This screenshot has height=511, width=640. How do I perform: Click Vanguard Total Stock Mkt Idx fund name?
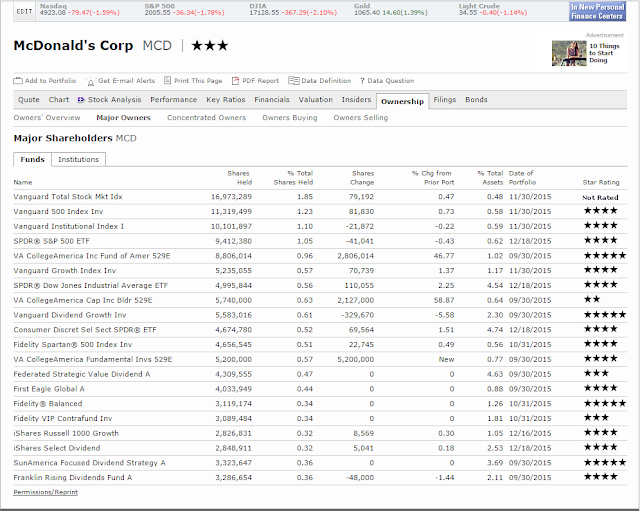pos(68,197)
